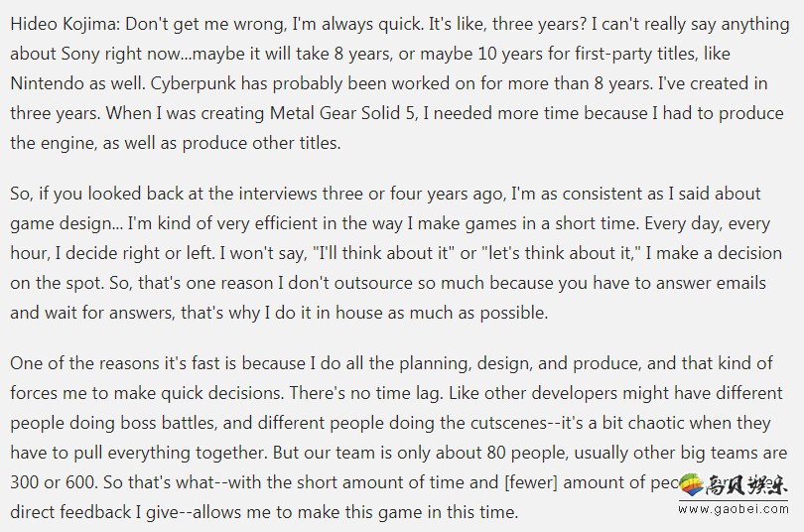Viewport: 804px width, 532px height.
Task: Click the colorful gaobei watermark logo
Action: pos(691,485)
